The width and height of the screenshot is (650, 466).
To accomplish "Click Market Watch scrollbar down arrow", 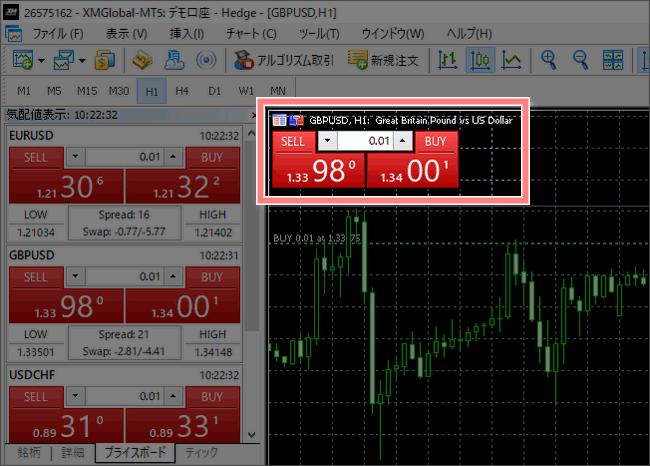I will (x=252, y=435).
